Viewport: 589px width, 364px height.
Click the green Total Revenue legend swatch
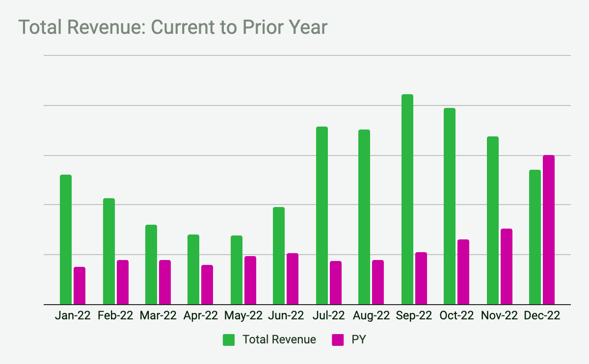[229, 339]
